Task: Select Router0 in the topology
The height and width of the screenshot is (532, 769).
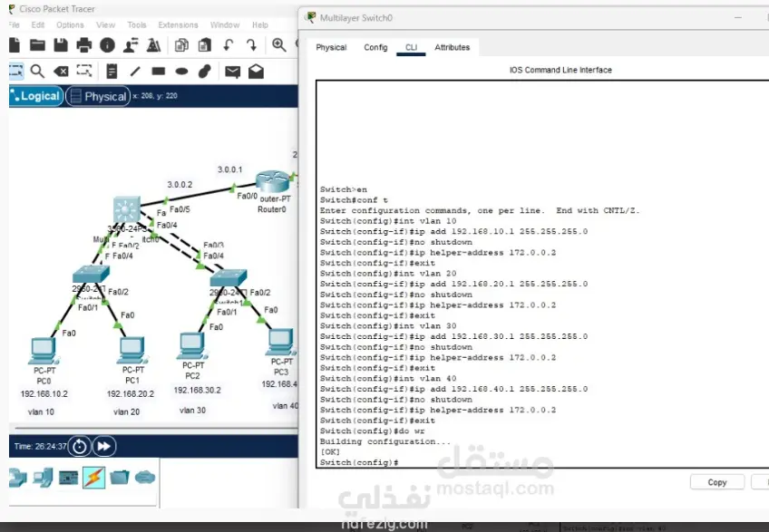Action: 272,182
